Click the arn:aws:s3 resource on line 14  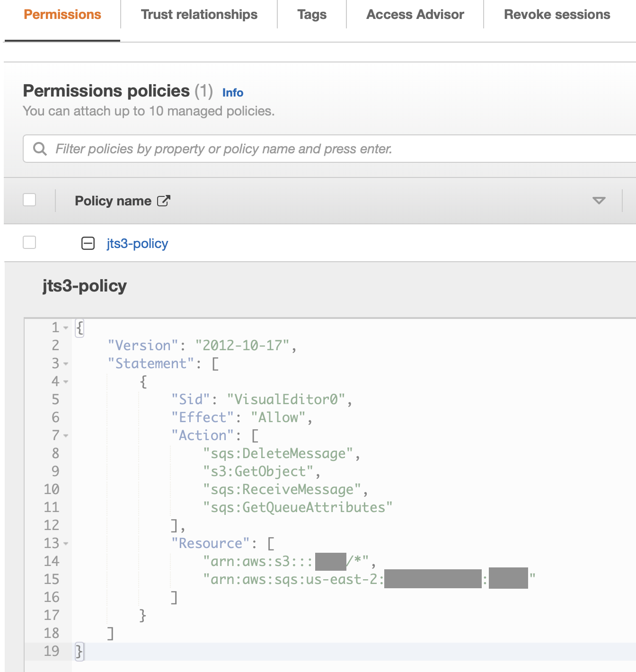286,561
